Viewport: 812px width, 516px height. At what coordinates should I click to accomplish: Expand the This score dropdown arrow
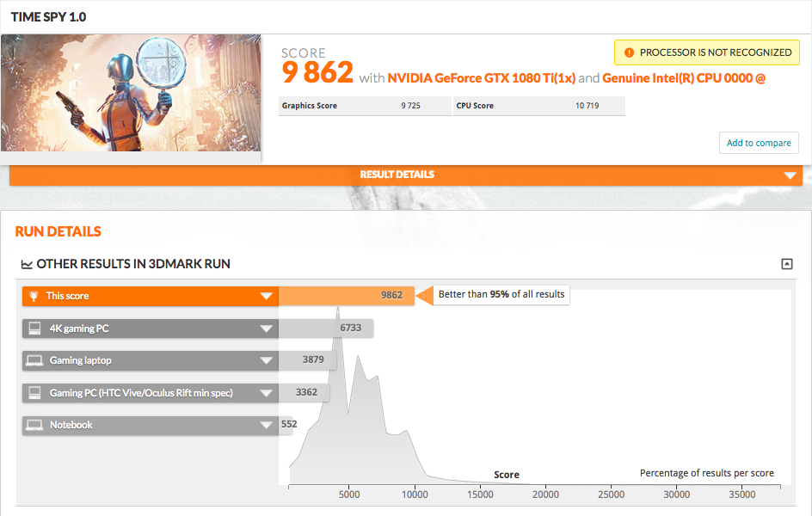point(266,296)
